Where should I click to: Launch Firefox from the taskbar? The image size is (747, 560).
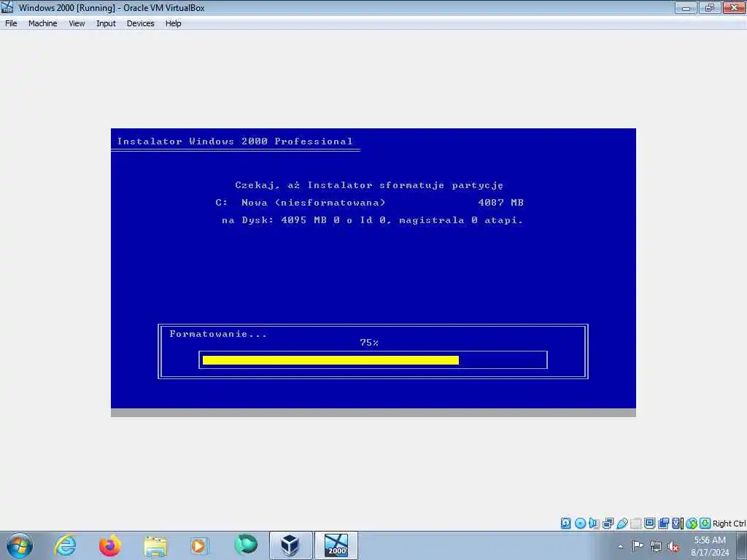tap(110, 545)
